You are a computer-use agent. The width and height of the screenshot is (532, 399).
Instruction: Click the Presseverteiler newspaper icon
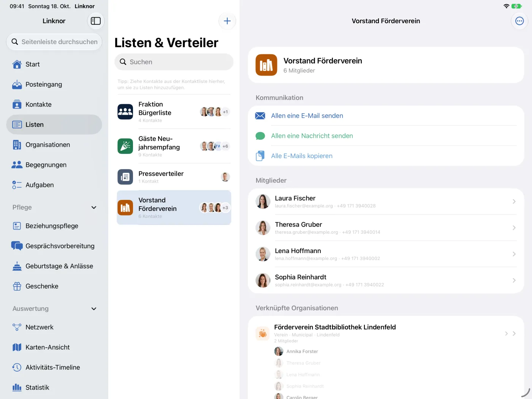pos(125,177)
